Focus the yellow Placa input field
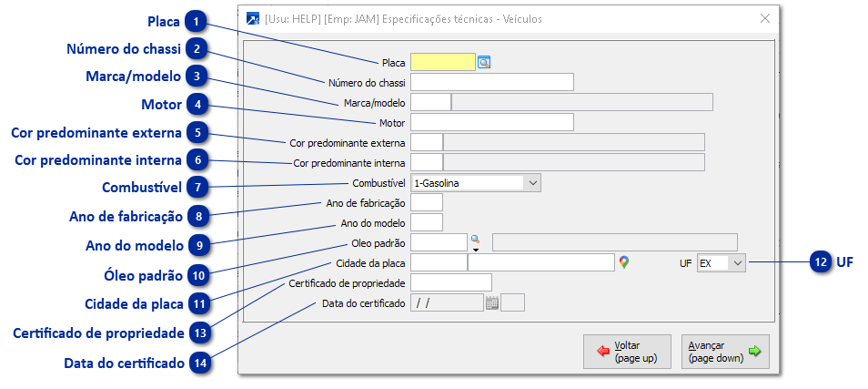This screenshot has width=868, height=389. coord(443,63)
